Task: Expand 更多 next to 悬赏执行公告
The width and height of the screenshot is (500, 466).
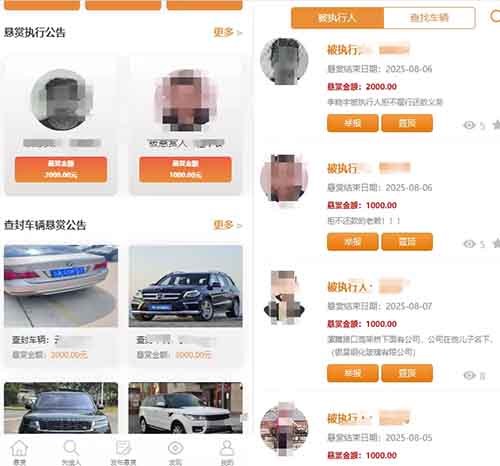Action: pos(227,32)
